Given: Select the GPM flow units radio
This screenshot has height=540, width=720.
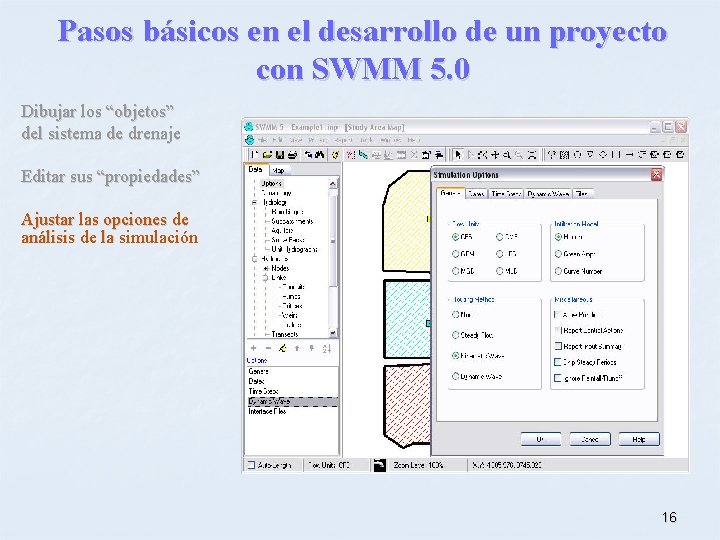Looking at the screenshot, I should [456, 254].
